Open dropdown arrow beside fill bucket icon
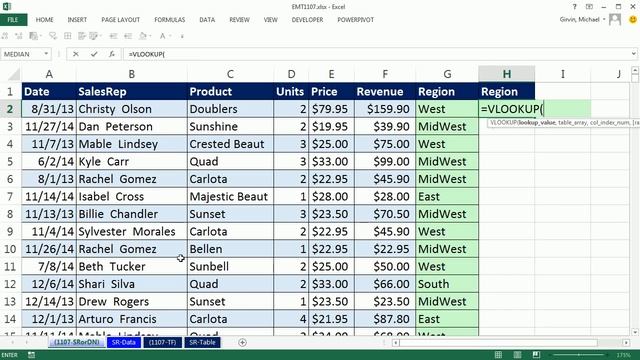This screenshot has height=360, width=640. [150, 36]
